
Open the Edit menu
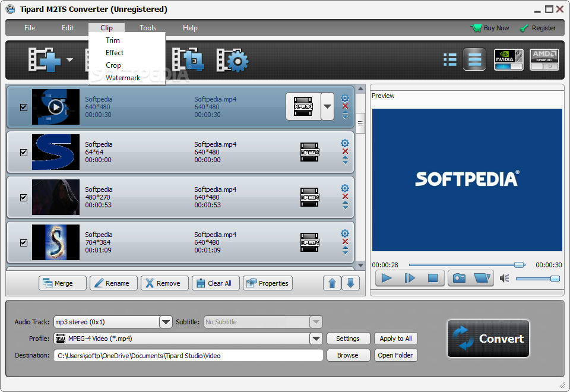(x=68, y=28)
